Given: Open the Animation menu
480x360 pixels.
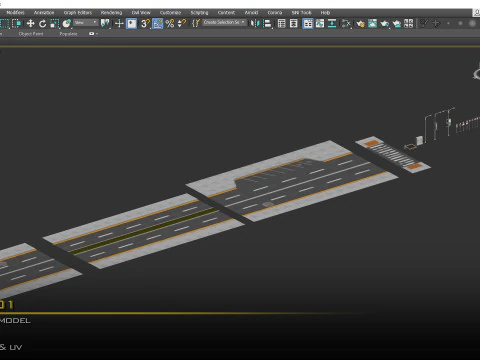Looking at the screenshot, I should tap(44, 13).
